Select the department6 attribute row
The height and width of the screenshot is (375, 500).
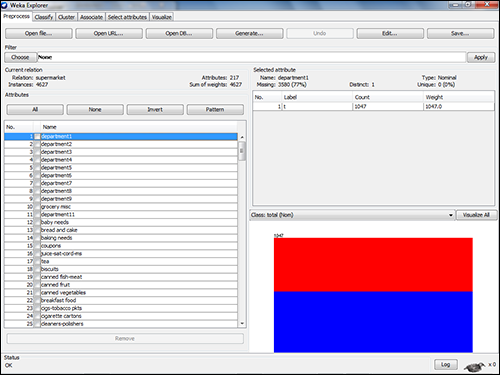click(121, 175)
